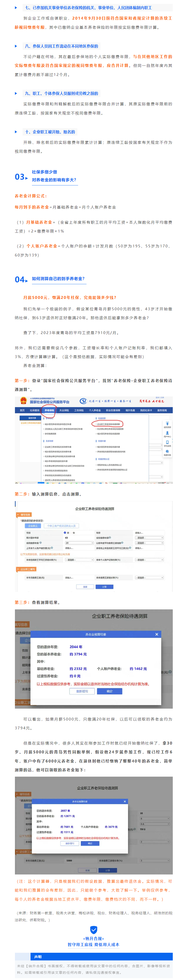
Task: Click the 计算 button in step two form
Action: pos(104,587)
